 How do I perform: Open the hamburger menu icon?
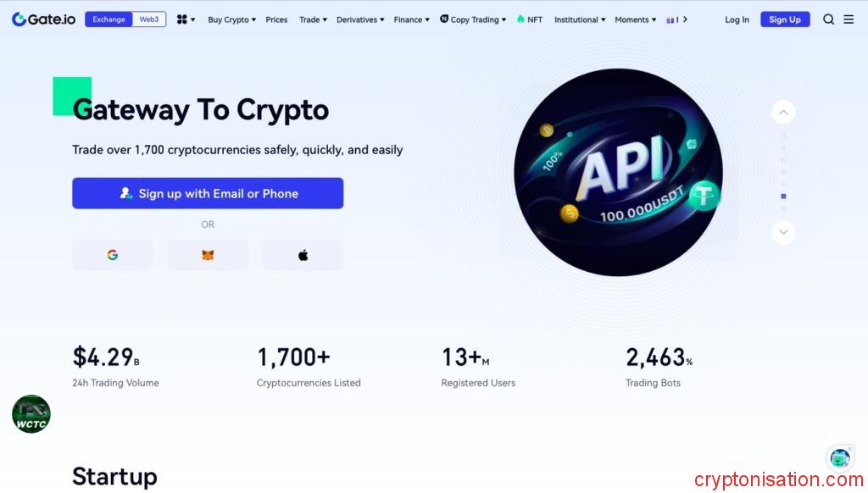click(849, 19)
